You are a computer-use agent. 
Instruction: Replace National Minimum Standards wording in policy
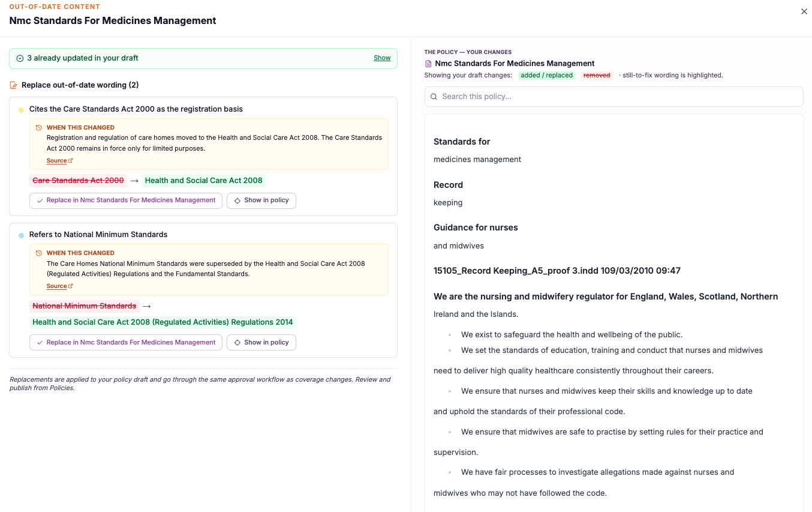126,342
